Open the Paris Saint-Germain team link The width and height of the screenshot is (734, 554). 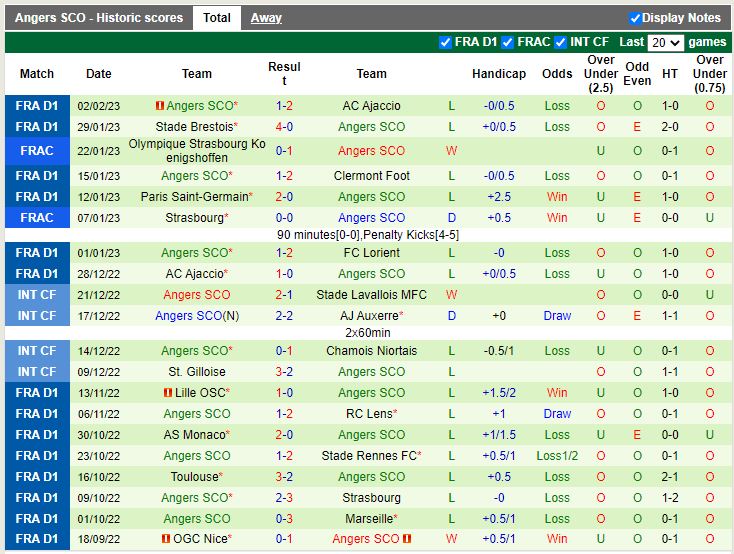tap(194, 197)
